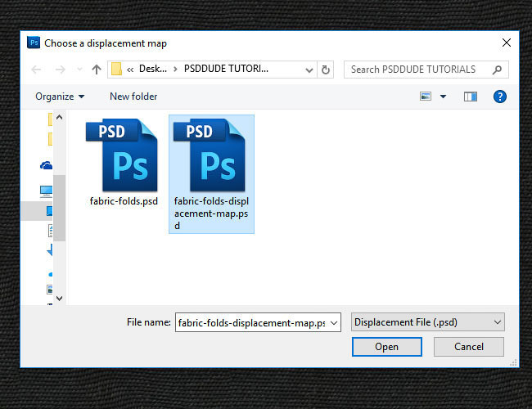Image resolution: width=532 pixels, height=409 pixels.
Task: Select the fabric-folds-displacement-map.psd file icon
Action: tap(210, 155)
